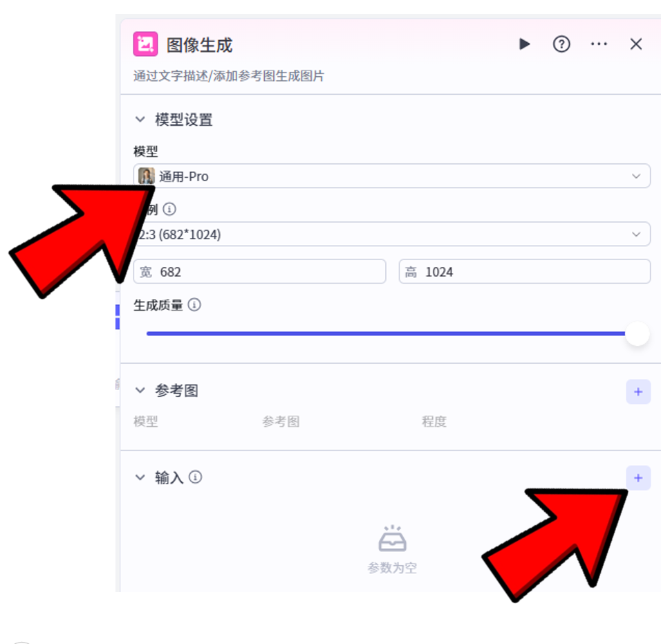Click the 参考图 column header 程度

(434, 421)
